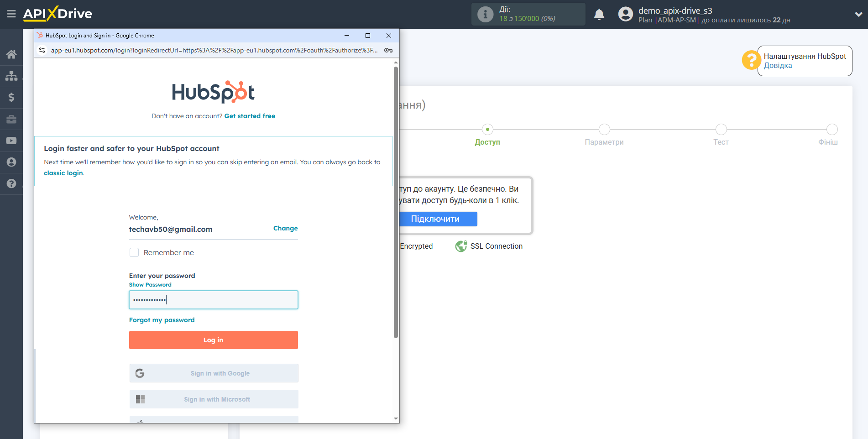Click the Forgot my password link
The height and width of the screenshot is (439, 868).
pos(162,320)
